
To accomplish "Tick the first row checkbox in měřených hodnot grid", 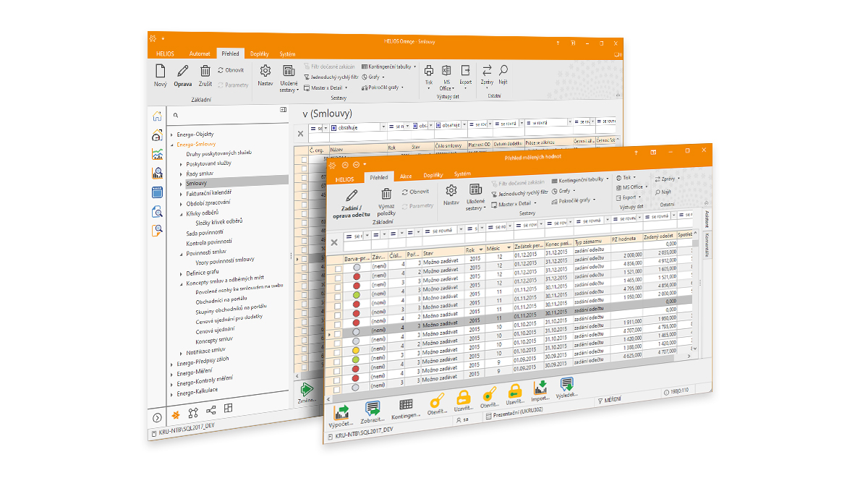I will [339, 268].
